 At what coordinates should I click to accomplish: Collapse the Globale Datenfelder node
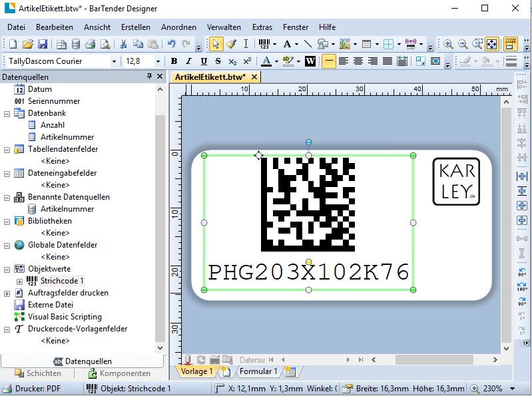coord(7,246)
